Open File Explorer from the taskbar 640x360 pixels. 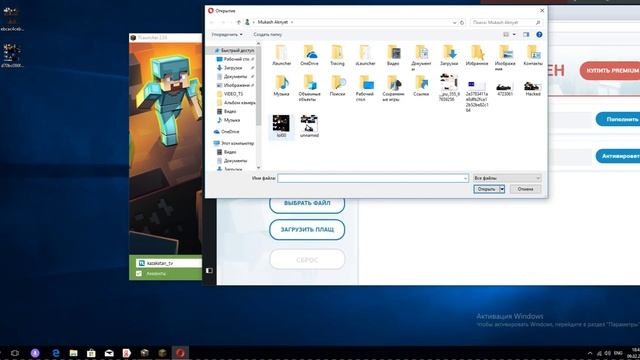pyautogui.click(x=73, y=353)
